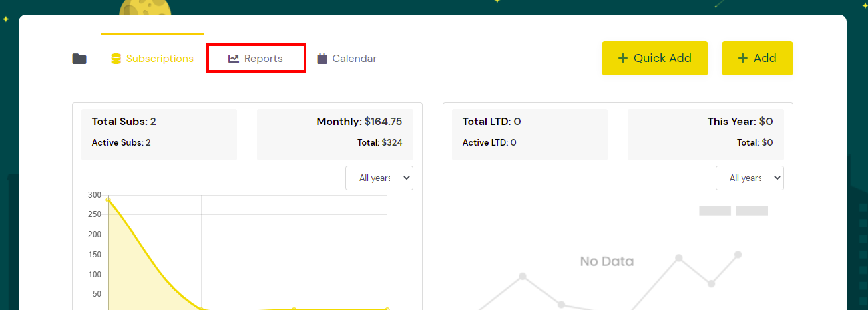Click the left gray legend placeholder

point(715,211)
